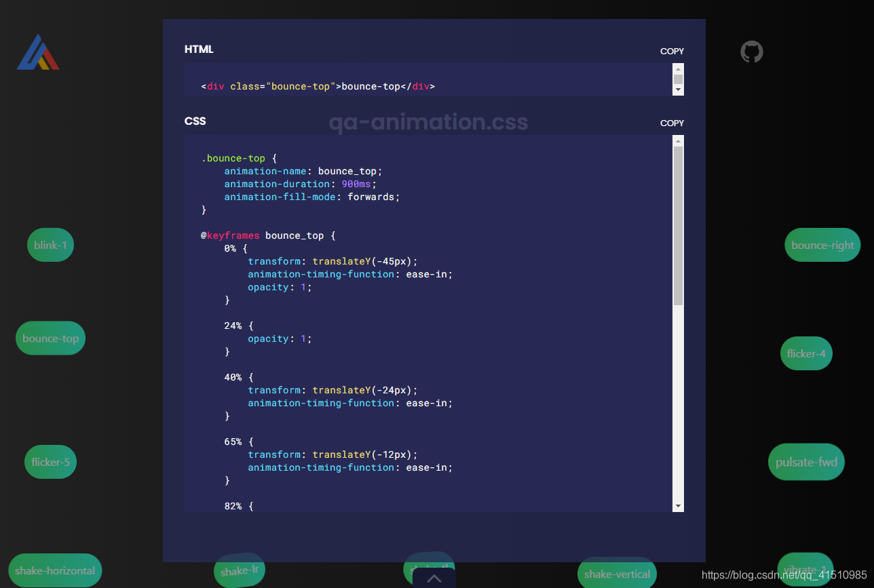Image resolution: width=874 pixels, height=588 pixels.
Task: Click CSS scrollbar up arrow
Action: pyautogui.click(x=679, y=140)
